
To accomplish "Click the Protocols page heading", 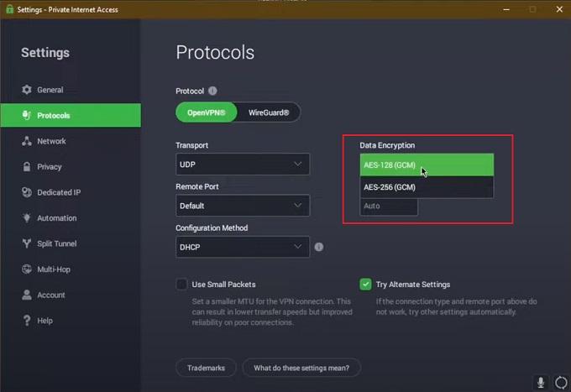I will coord(215,52).
